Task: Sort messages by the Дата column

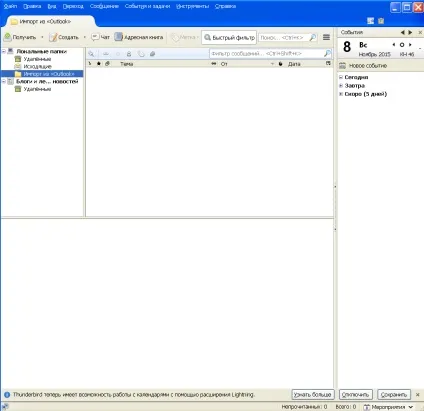Action: 294,64
